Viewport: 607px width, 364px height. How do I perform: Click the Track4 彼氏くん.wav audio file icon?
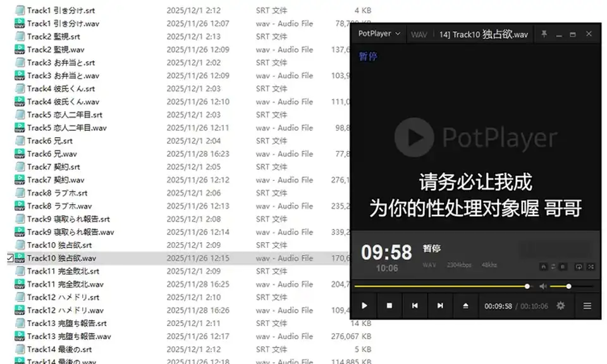[x=20, y=102]
